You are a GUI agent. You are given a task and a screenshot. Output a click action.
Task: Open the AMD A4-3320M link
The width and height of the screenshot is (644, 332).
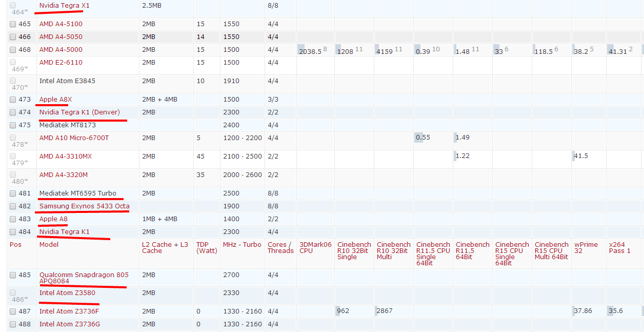click(64, 174)
